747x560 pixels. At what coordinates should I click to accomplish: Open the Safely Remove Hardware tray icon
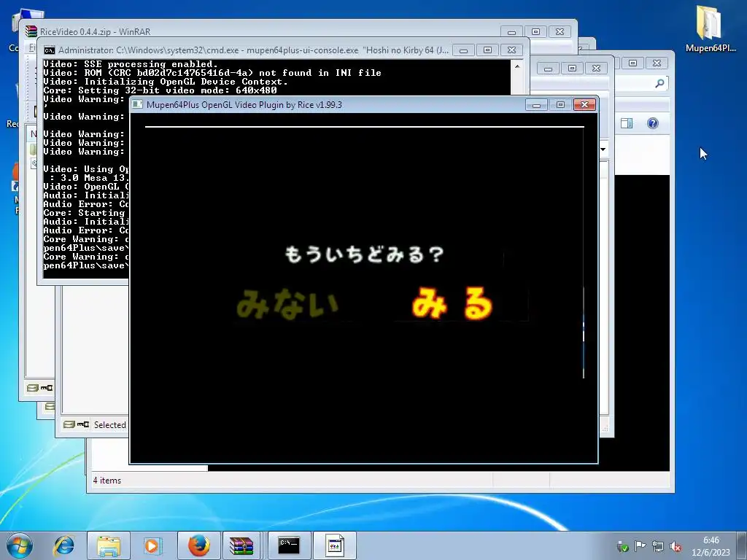click(x=623, y=547)
